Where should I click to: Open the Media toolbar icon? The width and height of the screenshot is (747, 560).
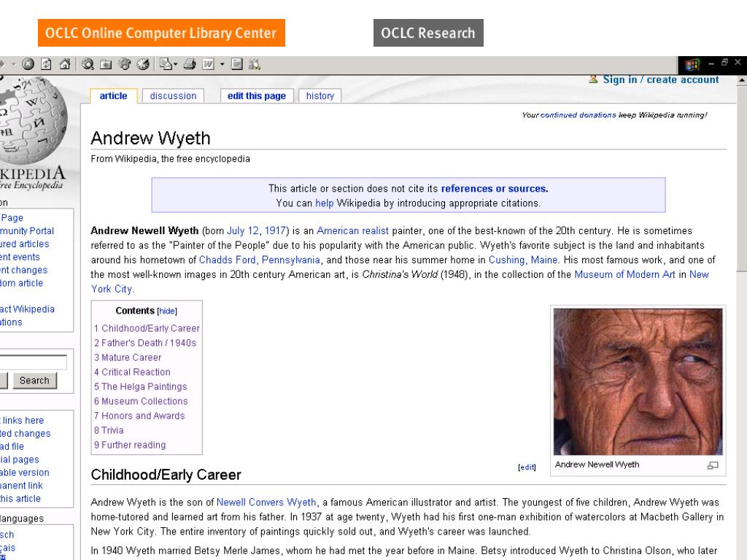[124, 64]
